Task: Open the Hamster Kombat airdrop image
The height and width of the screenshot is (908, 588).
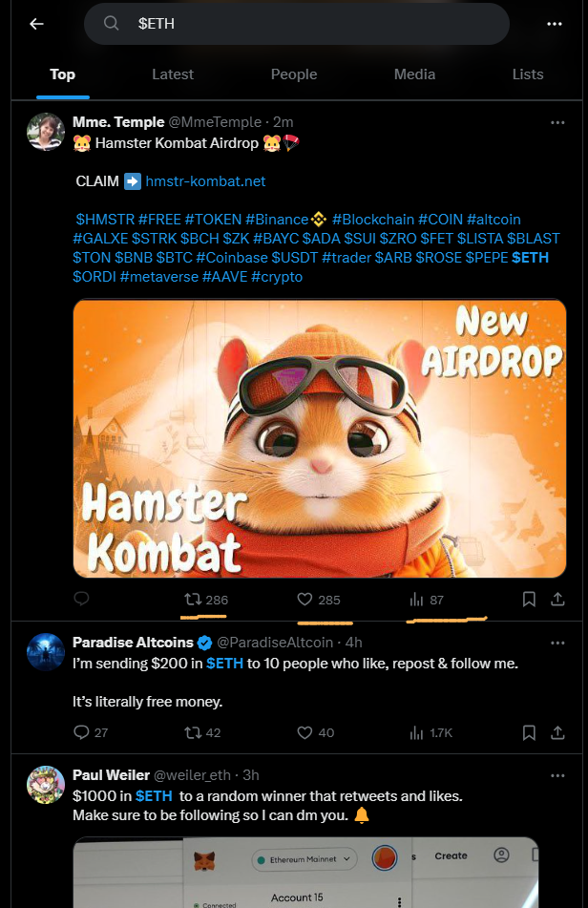Action: click(x=317, y=438)
